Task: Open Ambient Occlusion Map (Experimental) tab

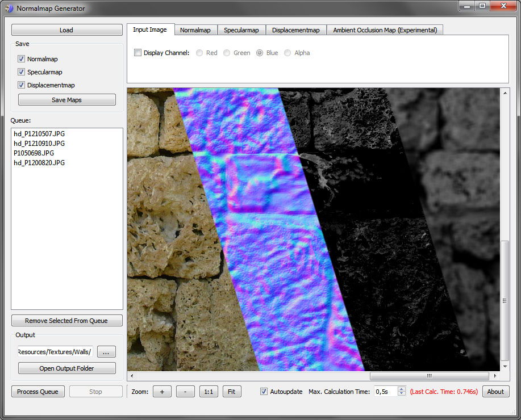Action: pyautogui.click(x=385, y=30)
